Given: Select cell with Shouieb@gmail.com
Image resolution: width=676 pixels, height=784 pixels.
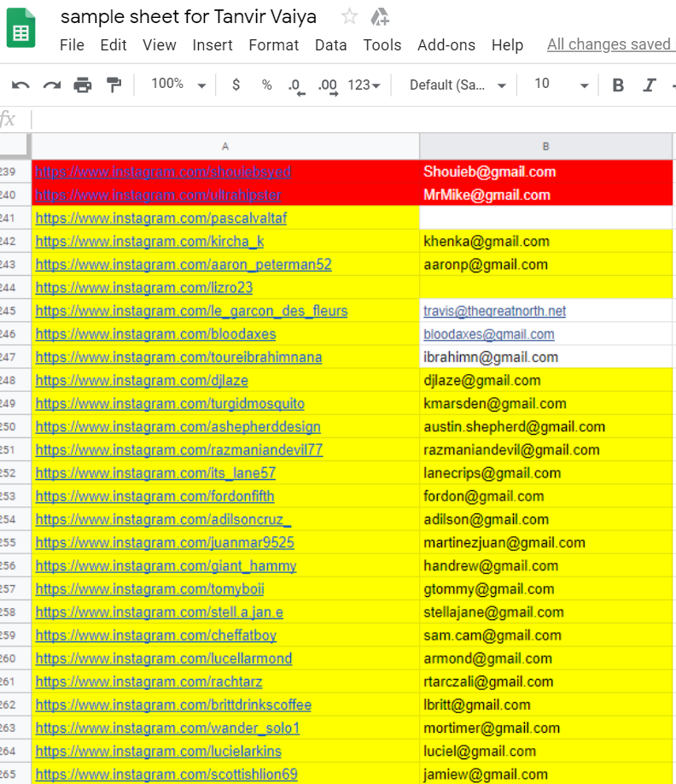Looking at the screenshot, I should pyautogui.click(x=545, y=172).
